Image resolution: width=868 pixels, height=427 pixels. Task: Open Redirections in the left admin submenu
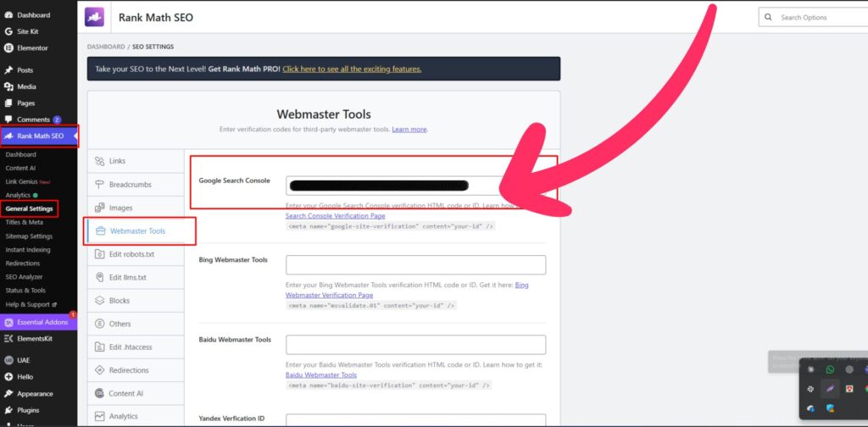pos(23,263)
